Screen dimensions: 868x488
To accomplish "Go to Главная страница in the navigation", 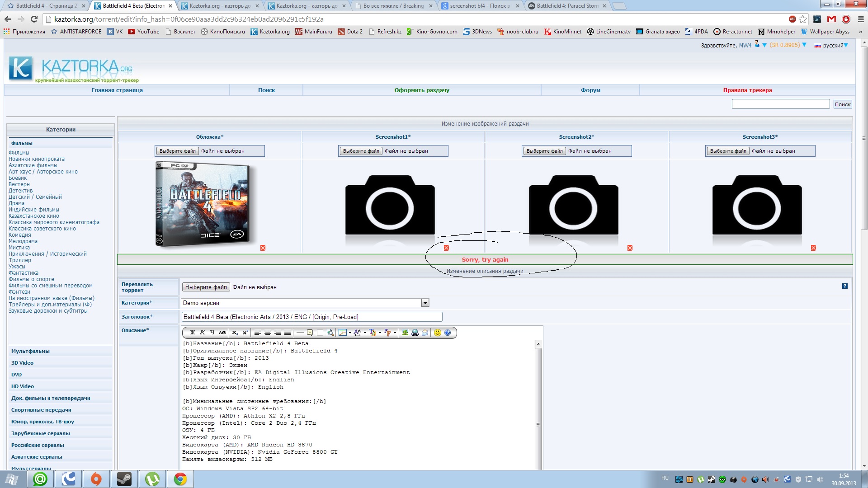I will (x=117, y=90).
